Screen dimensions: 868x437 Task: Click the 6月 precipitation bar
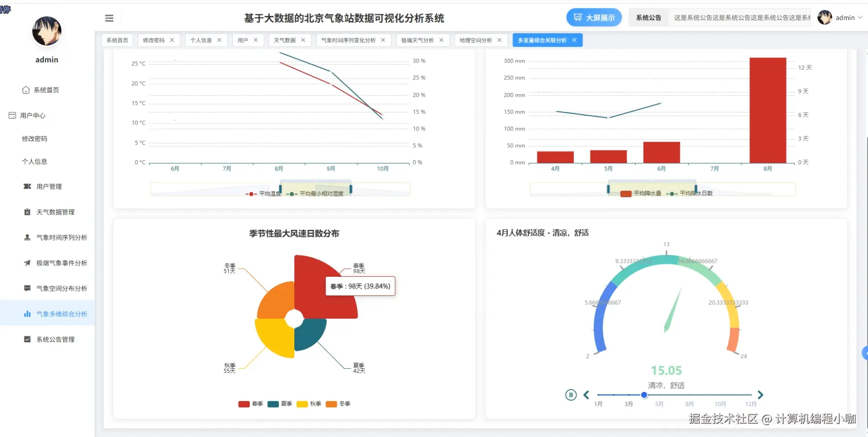coord(661,152)
